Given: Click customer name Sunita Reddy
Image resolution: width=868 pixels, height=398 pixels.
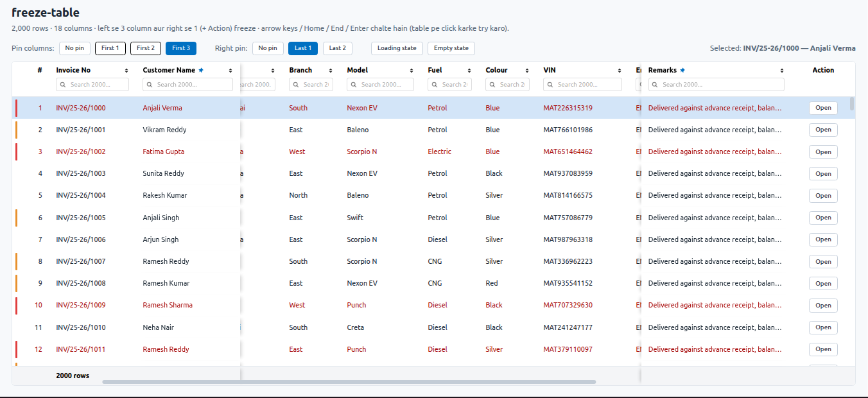Looking at the screenshot, I should tap(164, 173).
